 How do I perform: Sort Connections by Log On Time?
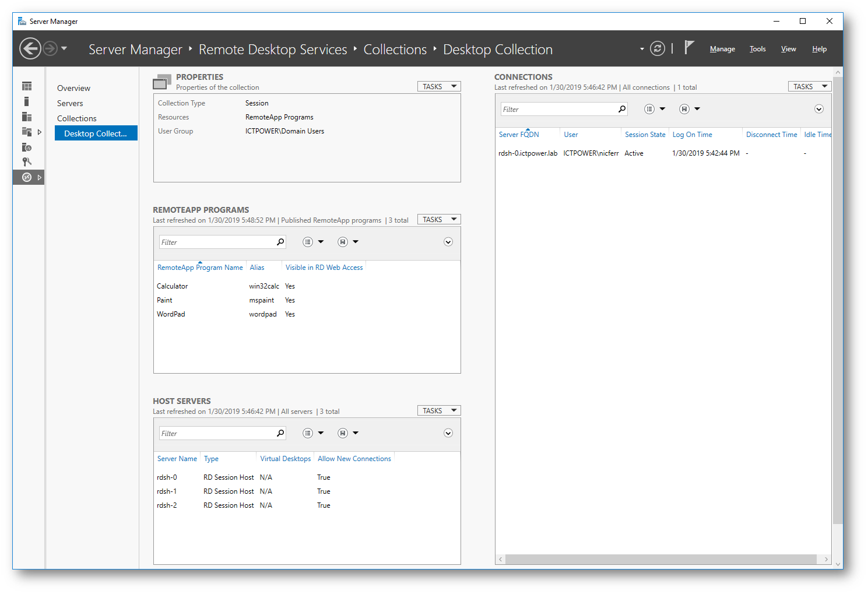pos(693,135)
